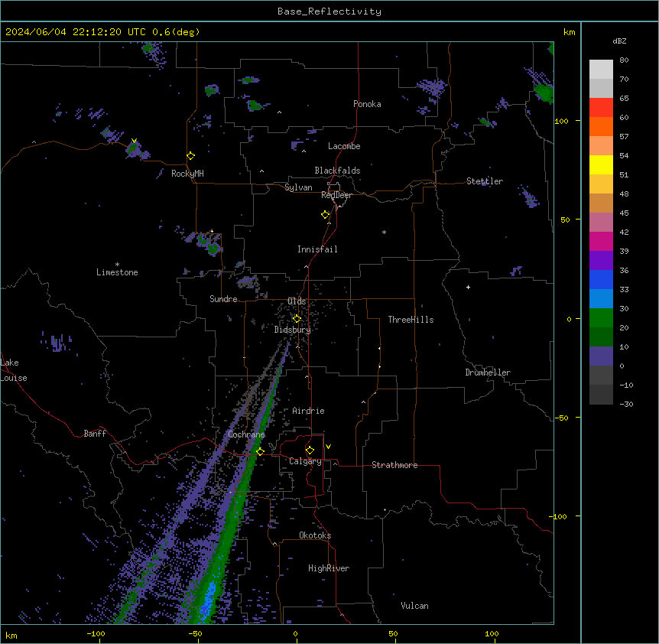The height and width of the screenshot is (644, 659).
Task: Click the Sundre label
Action: point(223,299)
